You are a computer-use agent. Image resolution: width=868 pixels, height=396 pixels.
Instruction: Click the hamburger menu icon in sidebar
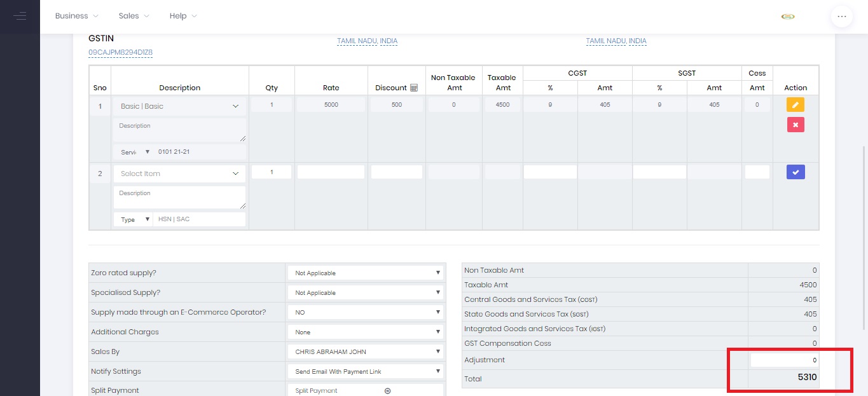tap(20, 16)
